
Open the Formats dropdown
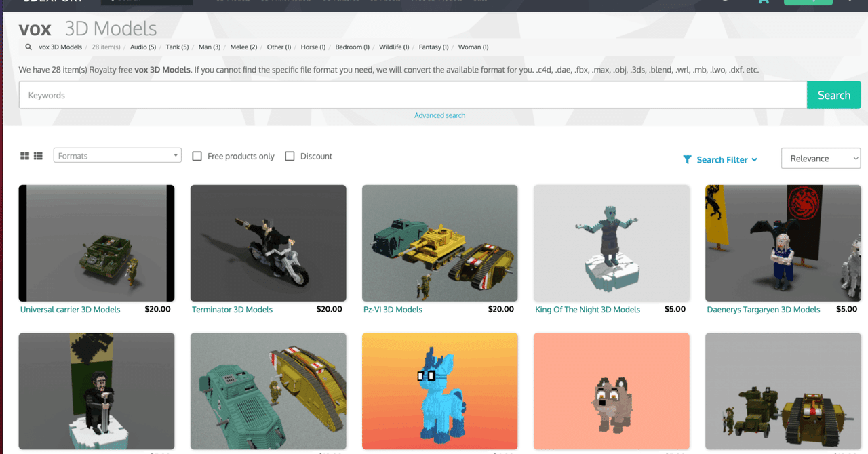[117, 155]
